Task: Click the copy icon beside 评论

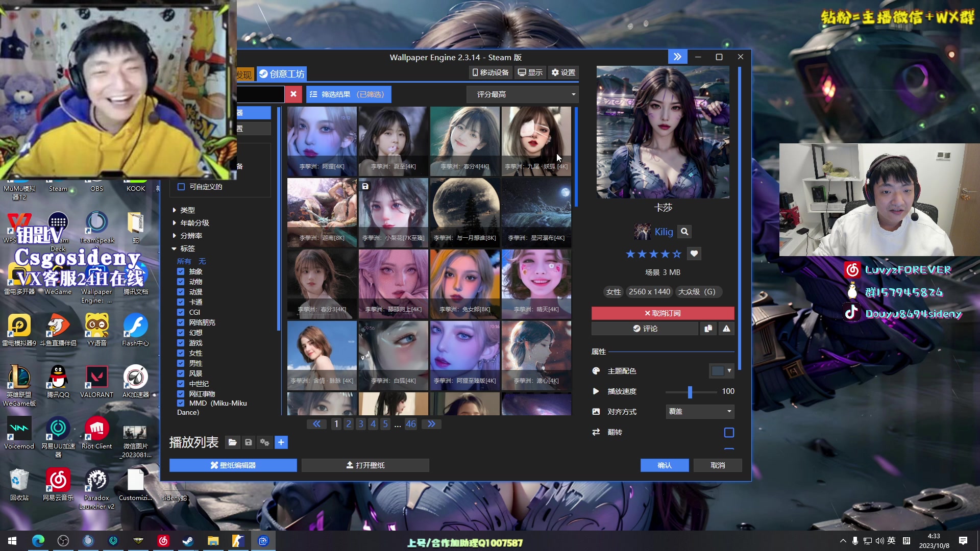Action: 708,329
